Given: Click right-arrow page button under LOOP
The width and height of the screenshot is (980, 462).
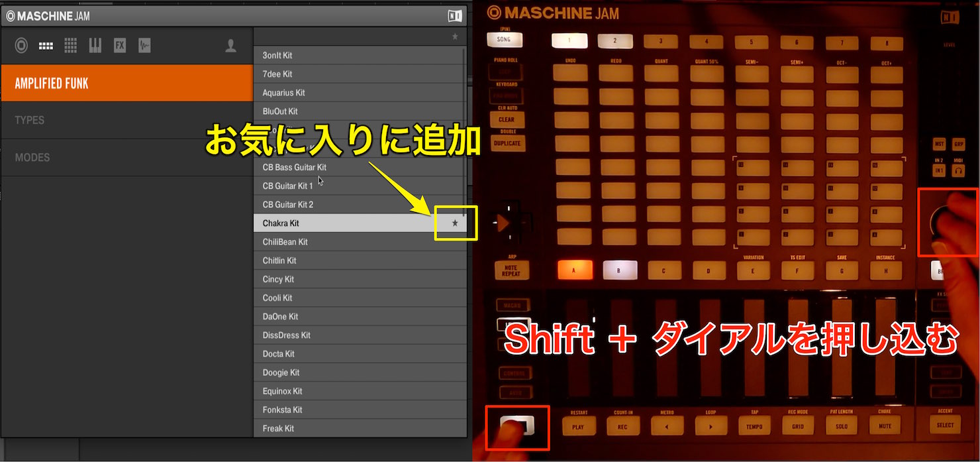Looking at the screenshot, I should click(x=710, y=426).
